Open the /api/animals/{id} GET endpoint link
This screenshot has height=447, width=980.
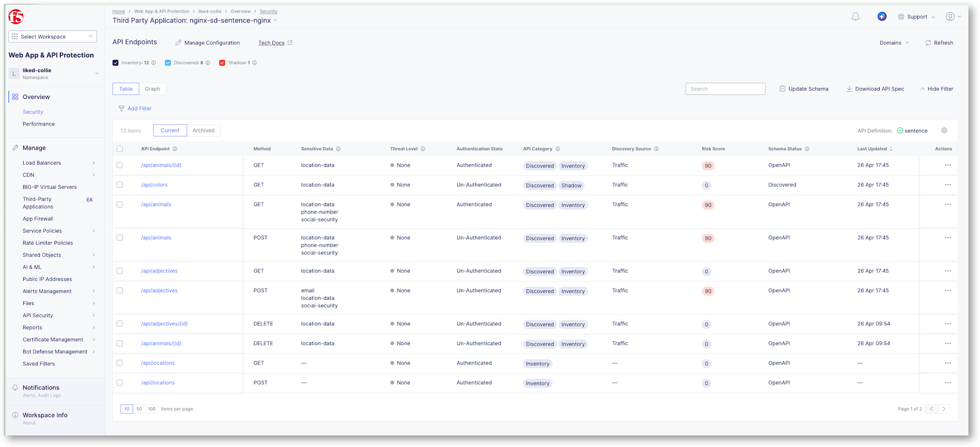(161, 165)
